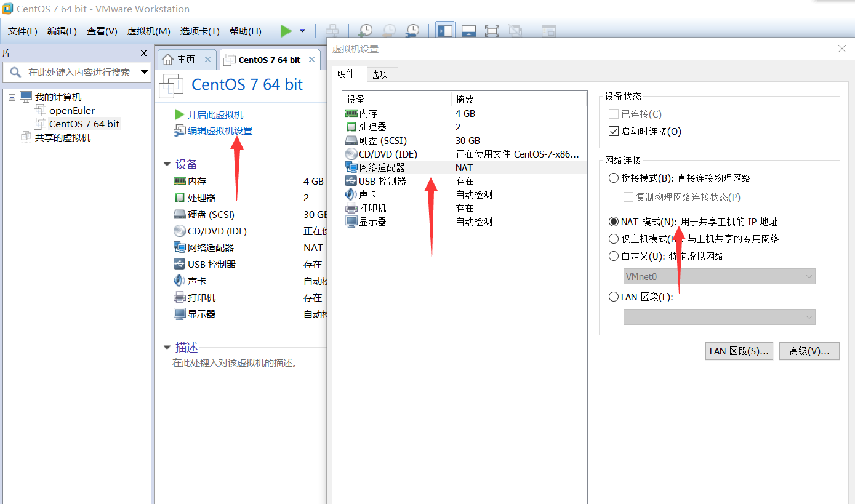Select CD/DVD (IDE) in settings hardware list
Image resolution: width=855 pixels, height=504 pixels.
click(464, 154)
